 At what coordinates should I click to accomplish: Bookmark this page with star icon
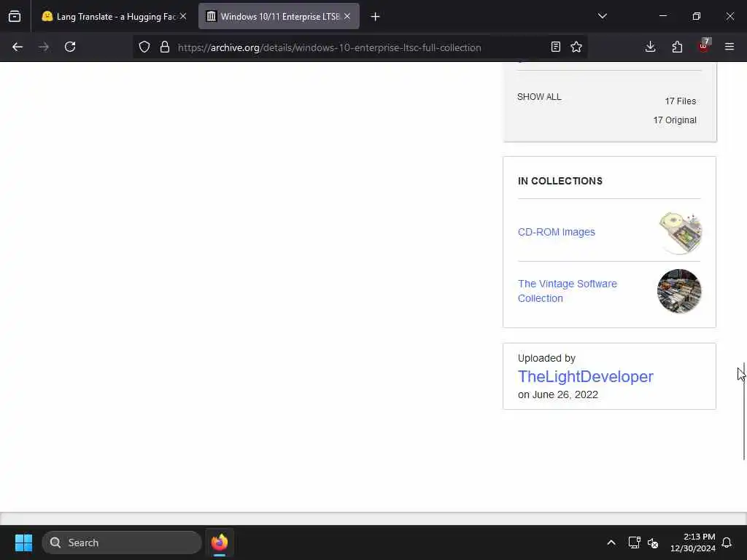point(576,47)
